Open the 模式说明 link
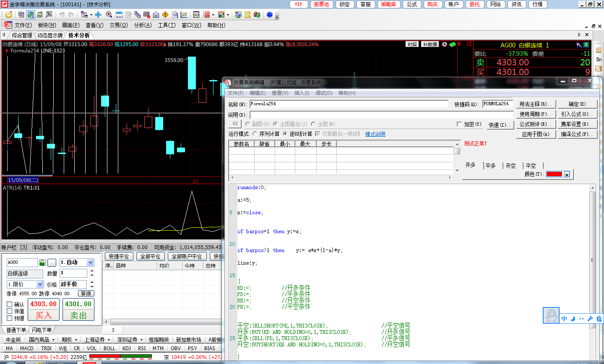The width and height of the screenshot is (604, 364). tap(375, 134)
